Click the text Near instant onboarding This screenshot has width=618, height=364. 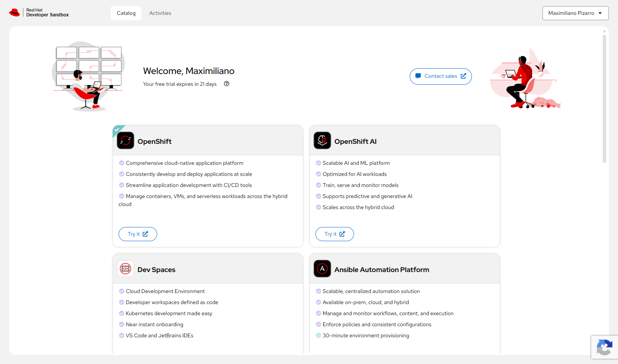[154, 324]
